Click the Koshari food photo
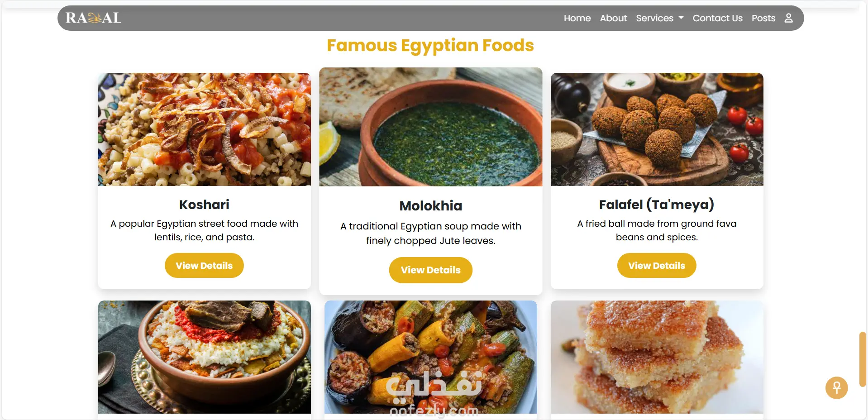The image size is (868, 420). pyautogui.click(x=204, y=129)
